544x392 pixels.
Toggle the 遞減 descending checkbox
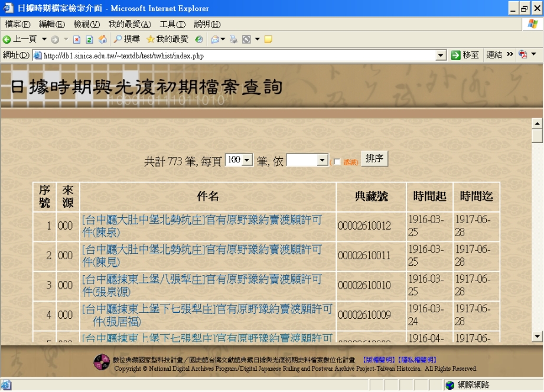[337, 162]
